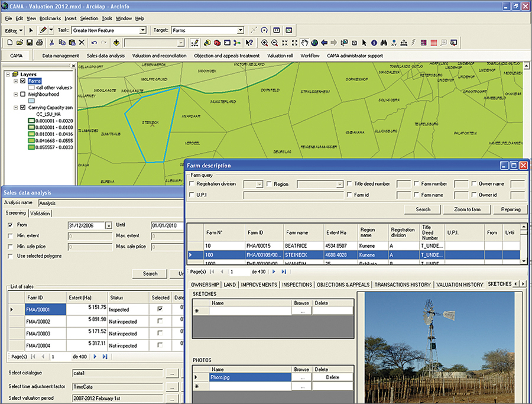Go back to previous map extent
The height and width of the screenshot is (404, 532).
click(325, 43)
